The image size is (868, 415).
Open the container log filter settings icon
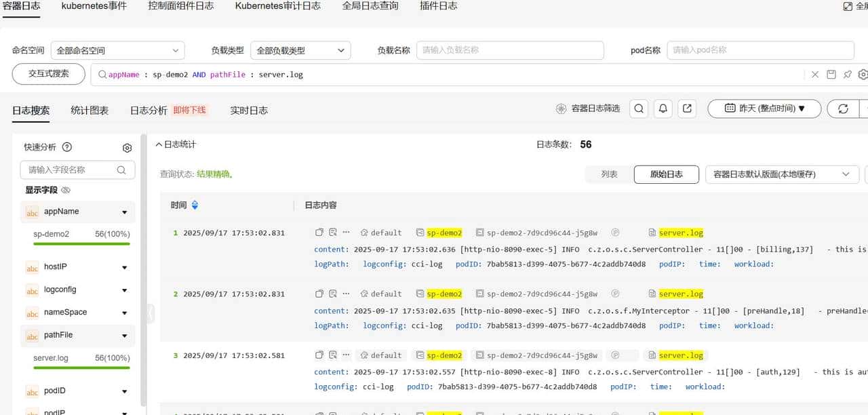coord(561,108)
